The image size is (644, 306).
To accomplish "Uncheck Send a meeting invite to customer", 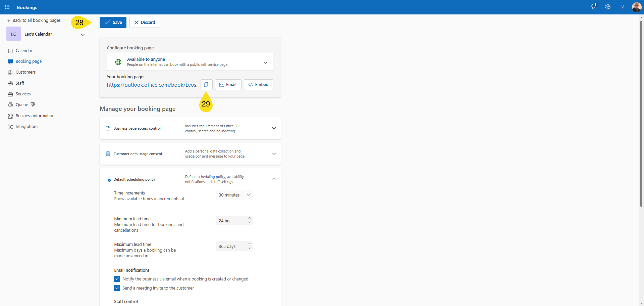I will 117,288.
